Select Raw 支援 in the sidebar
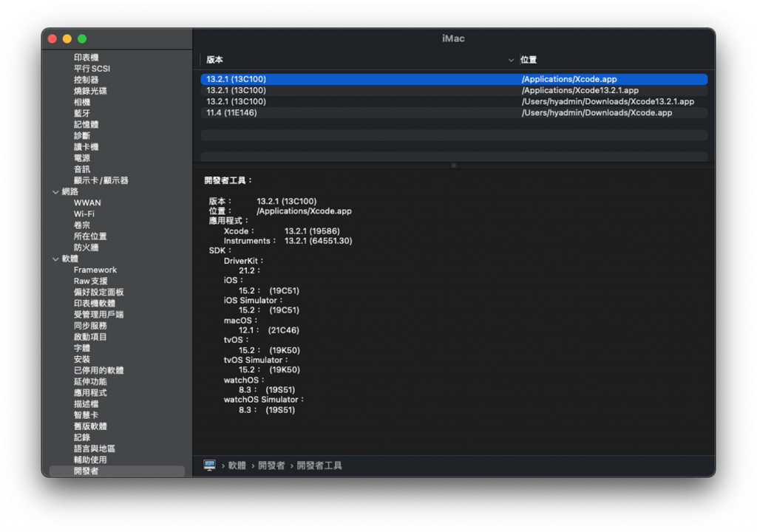 pos(91,281)
